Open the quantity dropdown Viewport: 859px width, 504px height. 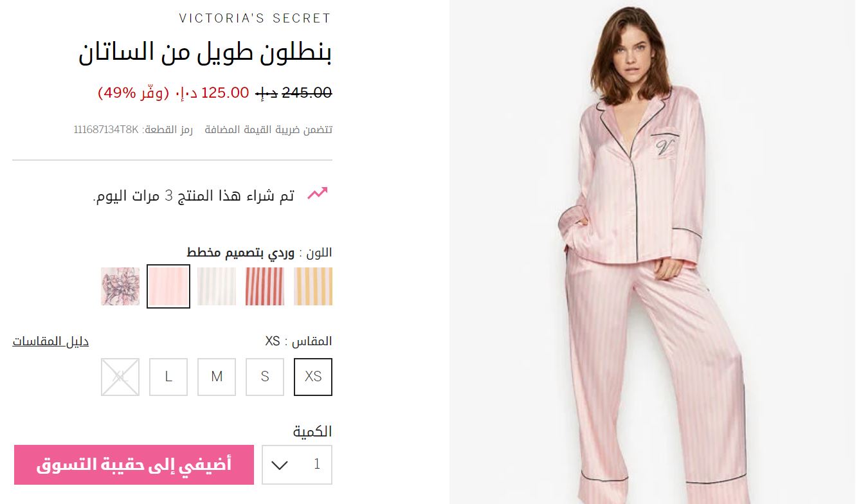pyautogui.click(x=297, y=465)
